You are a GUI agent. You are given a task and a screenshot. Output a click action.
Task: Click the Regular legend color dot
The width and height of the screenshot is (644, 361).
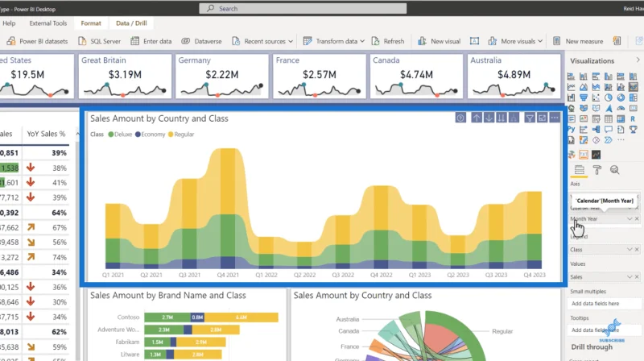[171, 135]
